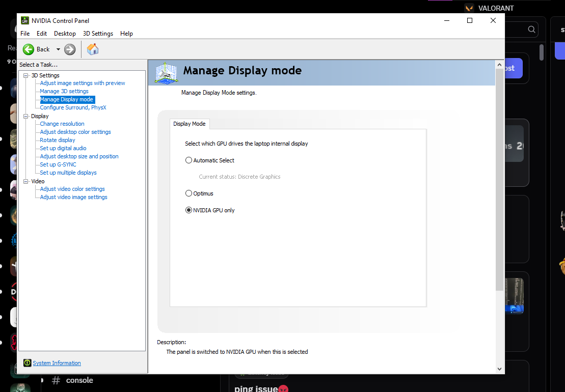Close the NVIDIA Control Panel window

(493, 20)
